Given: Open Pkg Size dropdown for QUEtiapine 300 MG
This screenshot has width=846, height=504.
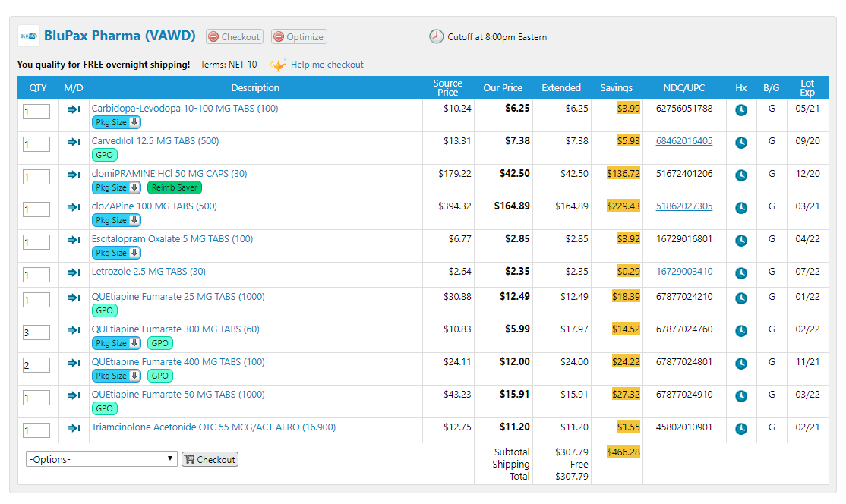Looking at the screenshot, I should tap(116, 343).
